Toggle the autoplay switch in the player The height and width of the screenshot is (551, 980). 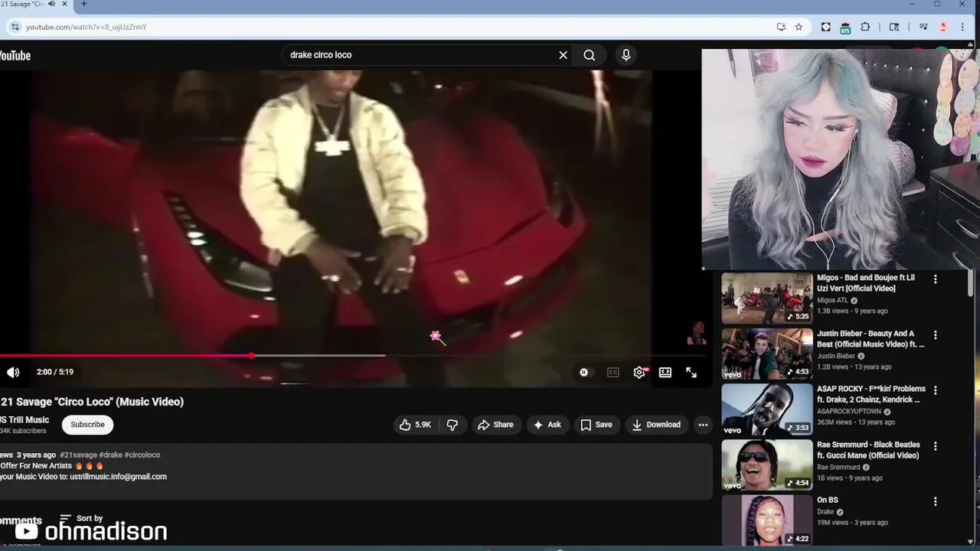coord(583,372)
